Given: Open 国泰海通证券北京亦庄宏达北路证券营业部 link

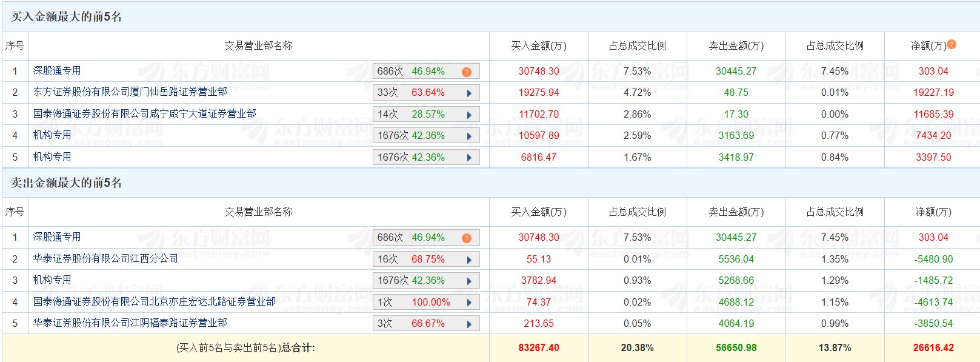Looking at the screenshot, I should tap(154, 301).
